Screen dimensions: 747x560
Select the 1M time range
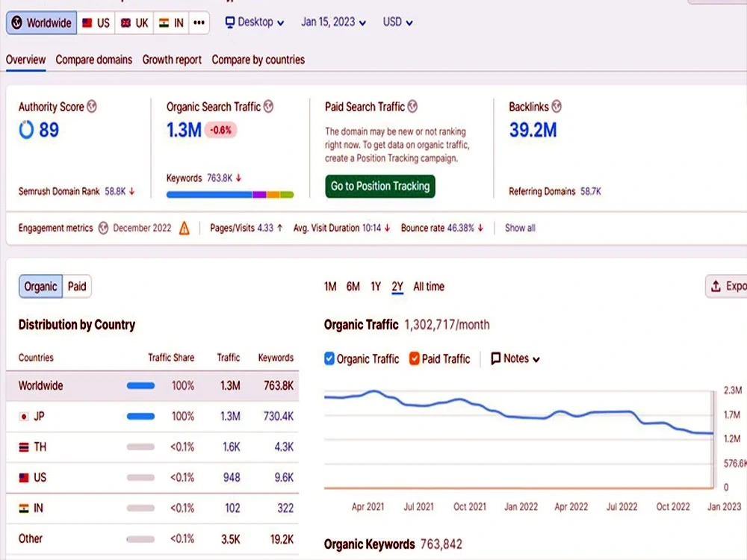pos(330,287)
